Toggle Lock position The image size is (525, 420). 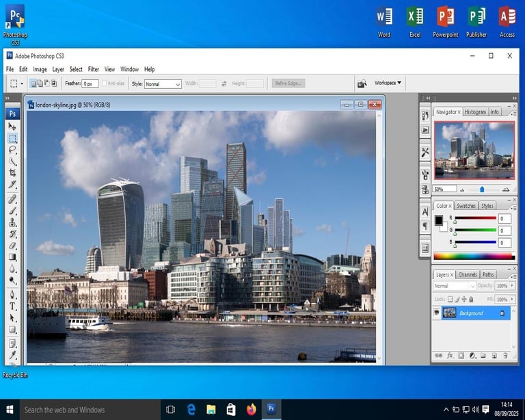pos(464,299)
